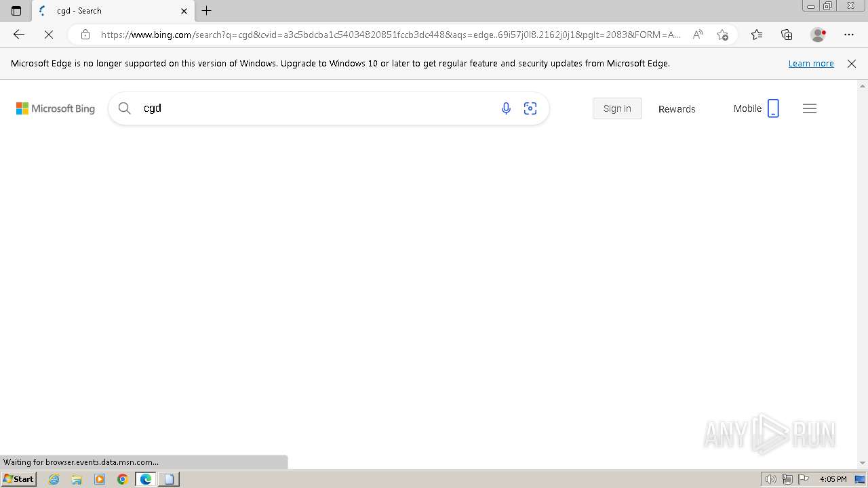Minimize the Edge browser window
868x488 pixels.
[x=810, y=6]
